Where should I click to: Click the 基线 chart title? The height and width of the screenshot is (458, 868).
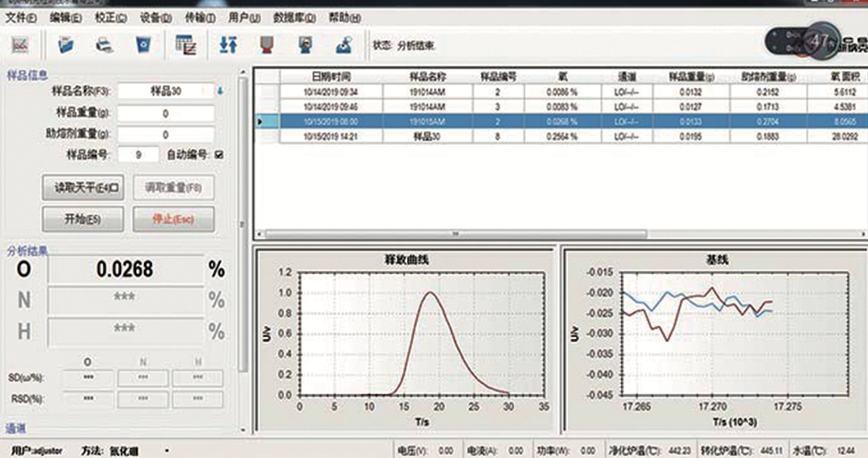tap(717, 260)
